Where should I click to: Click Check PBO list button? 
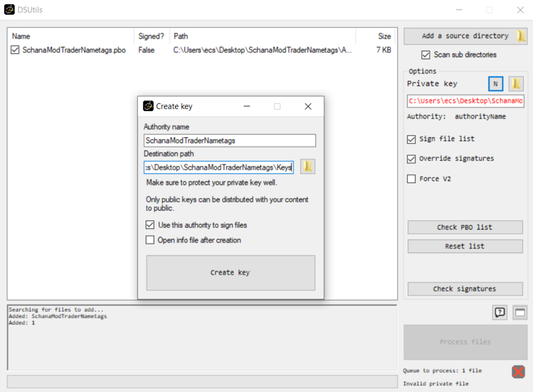click(x=465, y=227)
